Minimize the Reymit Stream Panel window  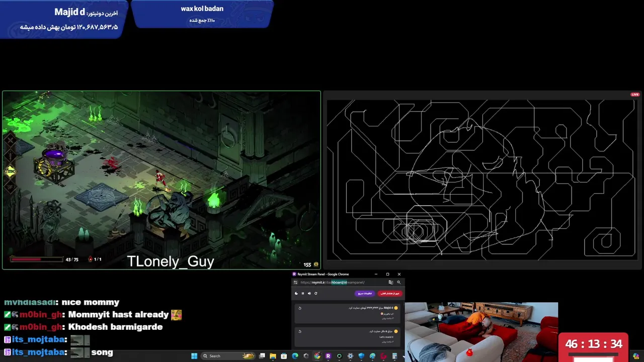coord(376,274)
